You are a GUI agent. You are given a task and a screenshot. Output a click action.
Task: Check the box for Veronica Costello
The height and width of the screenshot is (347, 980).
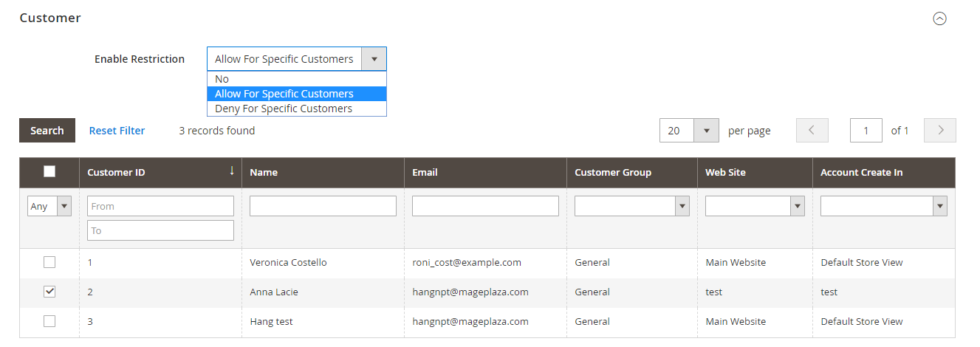(x=49, y=262)
